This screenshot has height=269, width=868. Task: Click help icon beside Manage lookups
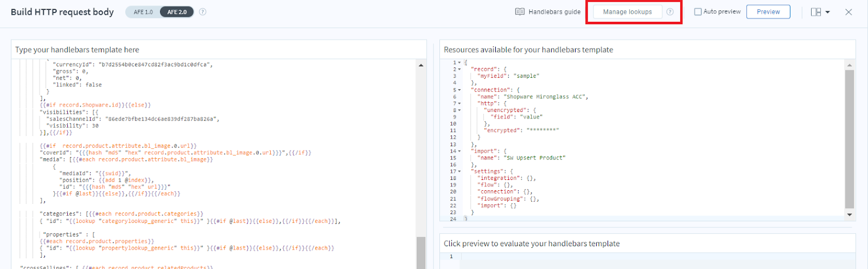tap(670, 11)
